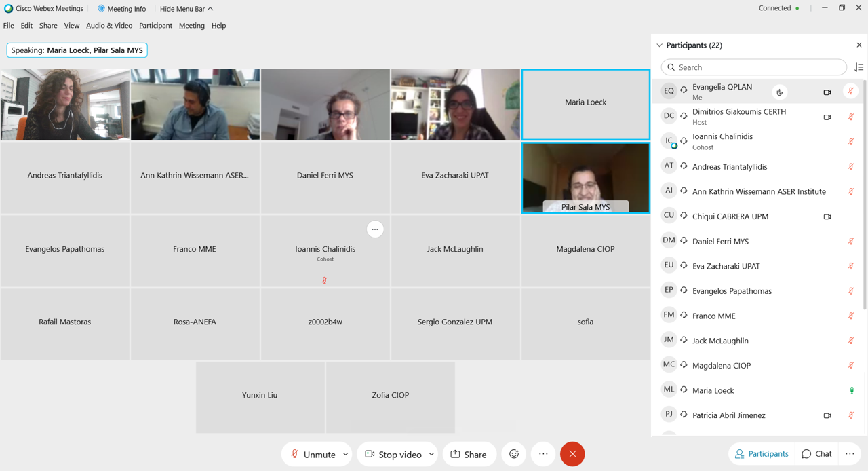
Task: Open the Chat panel
Action: click(816, 454)
